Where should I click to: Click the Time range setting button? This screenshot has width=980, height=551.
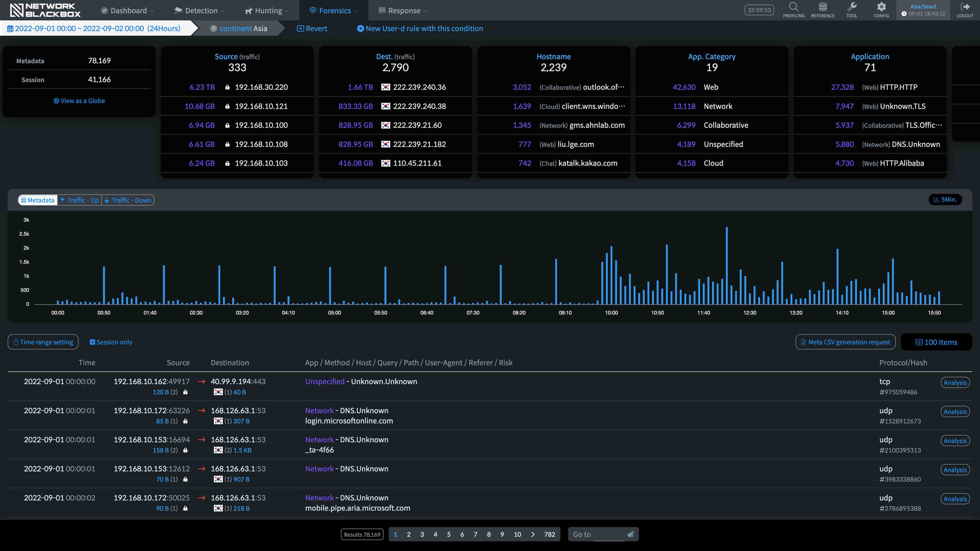tap(43, 342)
